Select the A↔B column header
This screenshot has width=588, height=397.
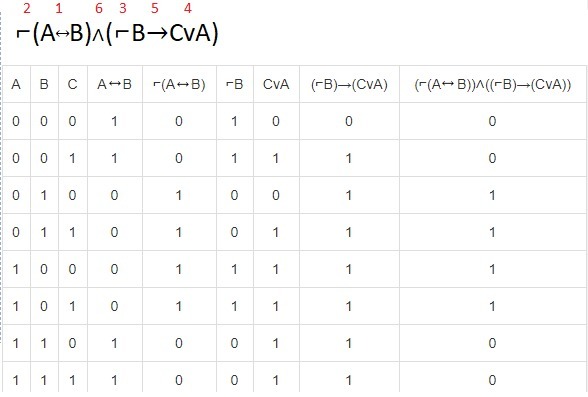point(114,84)
